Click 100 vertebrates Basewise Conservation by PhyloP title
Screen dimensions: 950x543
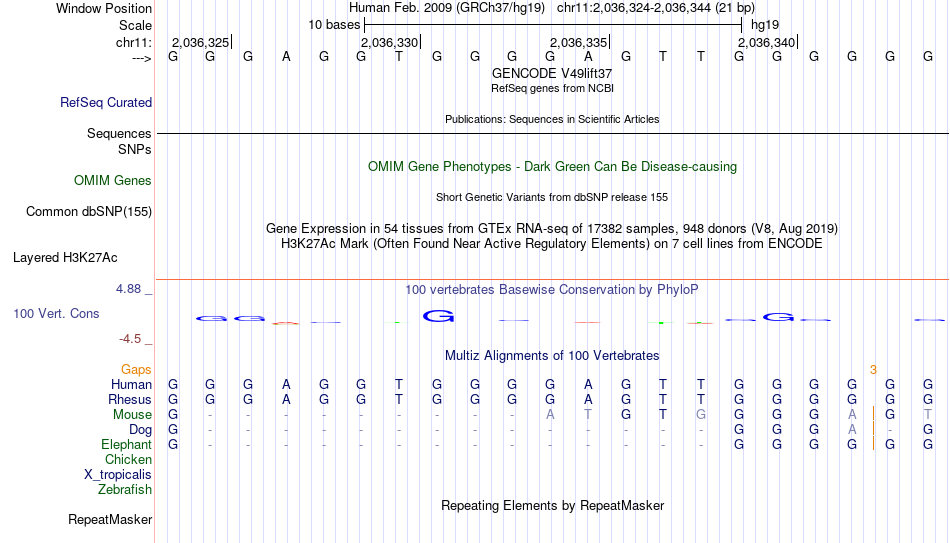pyautogui.click(x=552, y=290)
